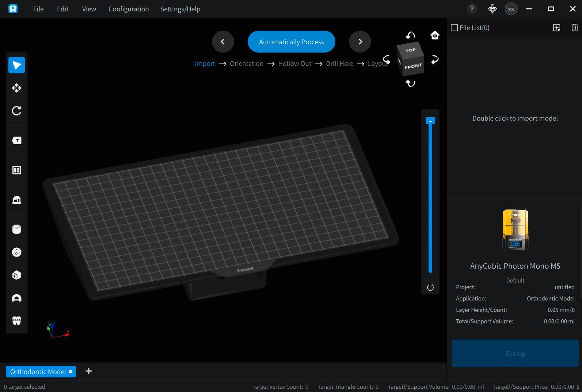Open the Configuration menu
Viewport: 582px width, 392px height.
tap(129, 9)
